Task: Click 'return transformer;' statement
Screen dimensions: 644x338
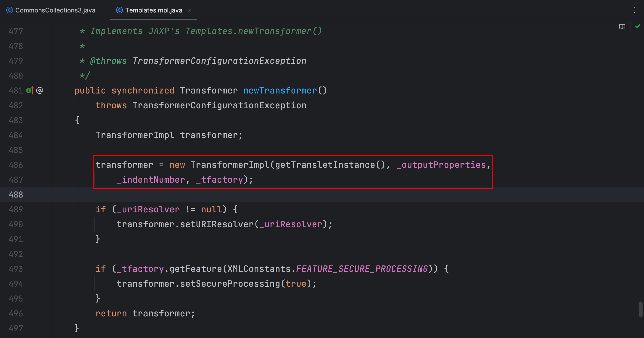Action: click(145, 314)
